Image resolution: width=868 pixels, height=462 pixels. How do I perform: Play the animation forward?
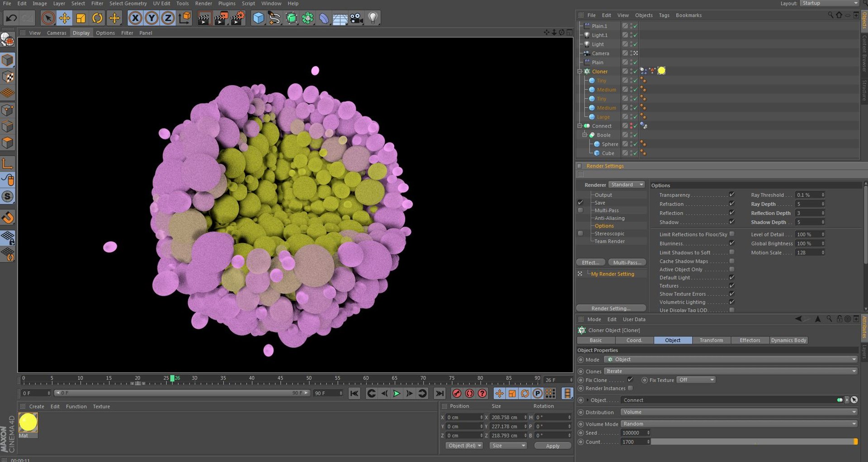pos(396,393)
